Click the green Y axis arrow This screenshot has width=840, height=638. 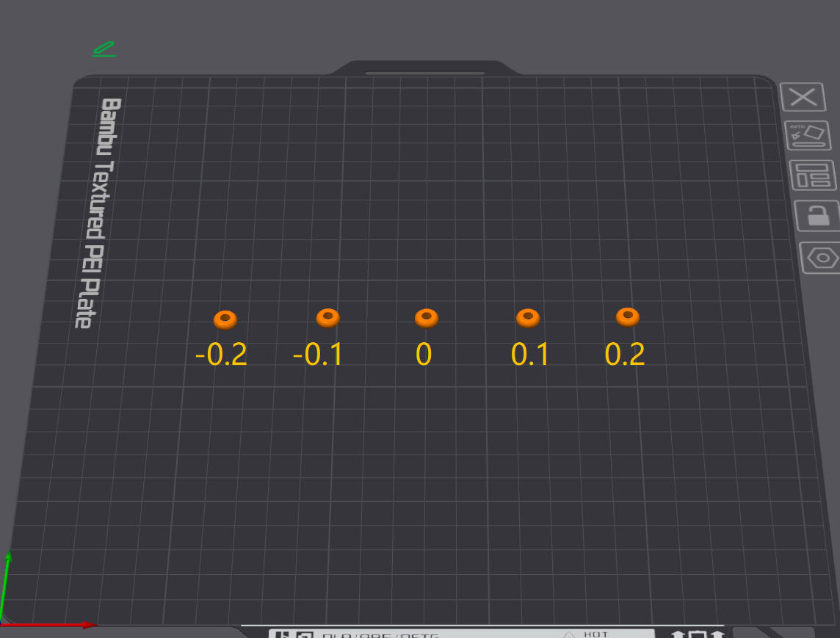(5, 587)
